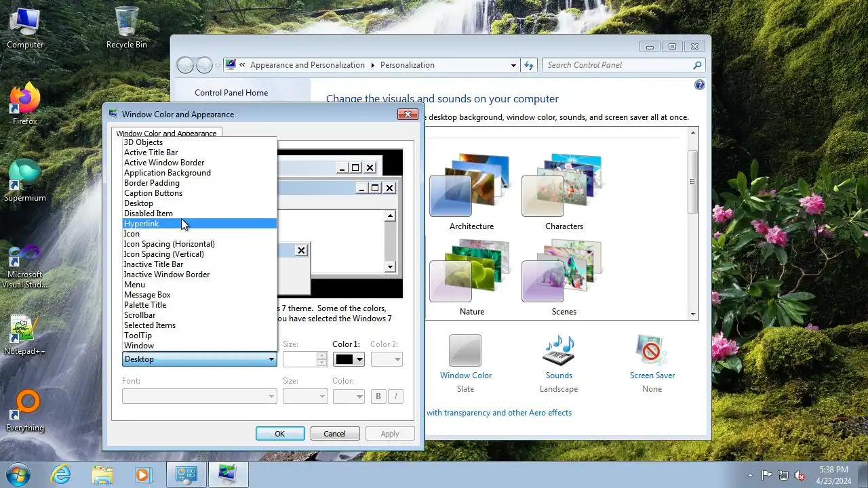Click the network tray icon
Image resolution: width=868 pixels, height=488 pixels.
coord(783,475)
